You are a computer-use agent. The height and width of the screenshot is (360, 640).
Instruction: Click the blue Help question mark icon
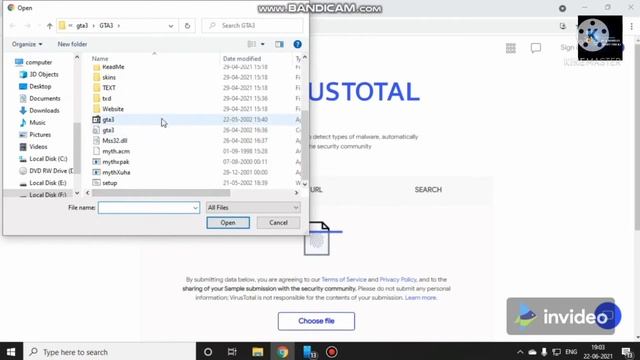pyautogui.click(x=298, y=44)
